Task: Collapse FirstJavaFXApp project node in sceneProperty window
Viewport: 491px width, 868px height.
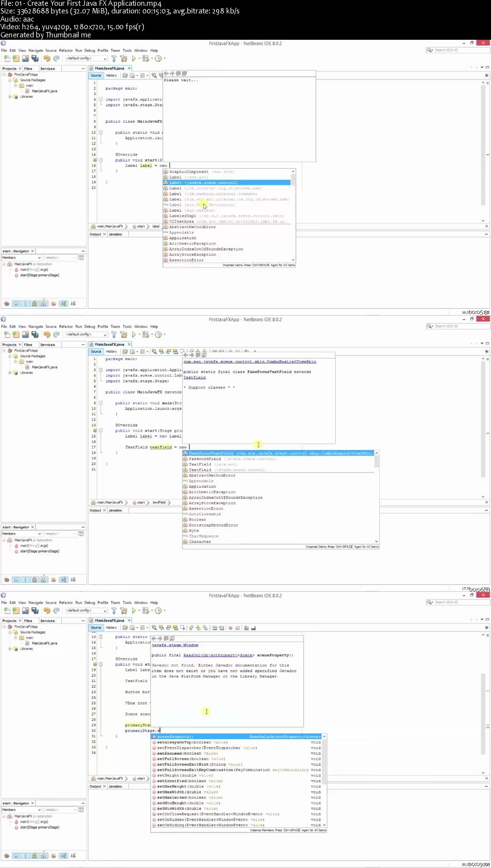Action: click(4, 626)
